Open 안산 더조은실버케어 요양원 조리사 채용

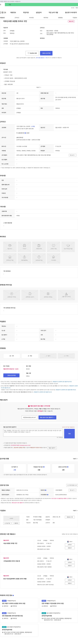tap(15, 579)
